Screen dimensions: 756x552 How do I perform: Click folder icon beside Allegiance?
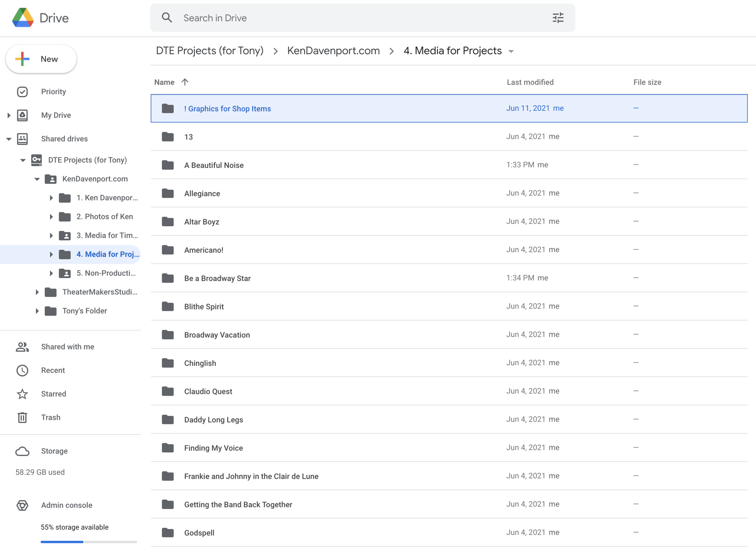point(168,193)
